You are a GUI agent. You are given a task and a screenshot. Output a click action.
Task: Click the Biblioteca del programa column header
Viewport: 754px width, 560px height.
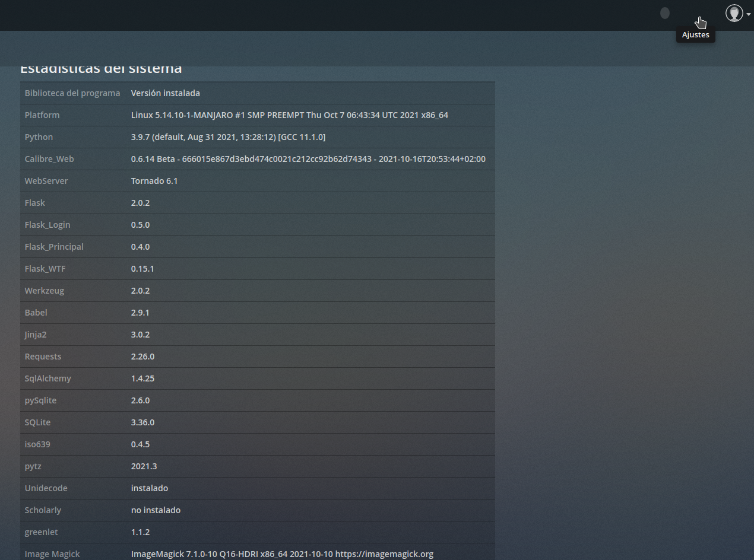coord(72,93)
